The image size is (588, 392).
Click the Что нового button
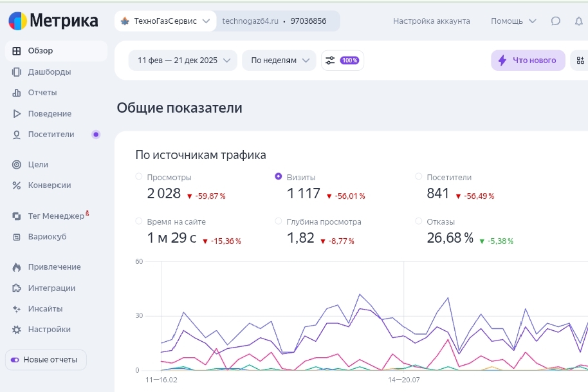coord(528,61)
